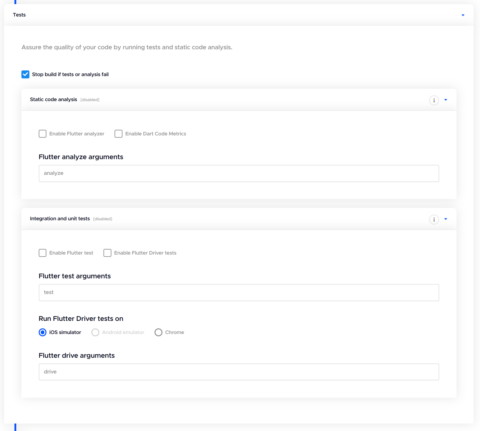Screen dimensions: 480x431
Task: Click the Tests section header title
Action: pos(19,15)
